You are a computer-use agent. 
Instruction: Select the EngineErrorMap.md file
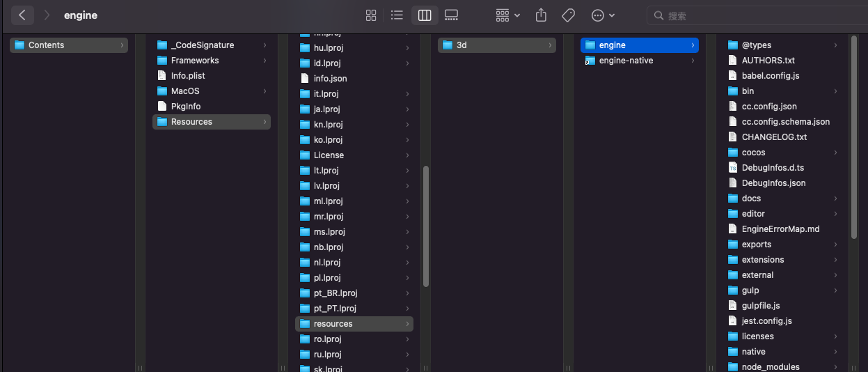pyautogui.click(x=782, y=229)
